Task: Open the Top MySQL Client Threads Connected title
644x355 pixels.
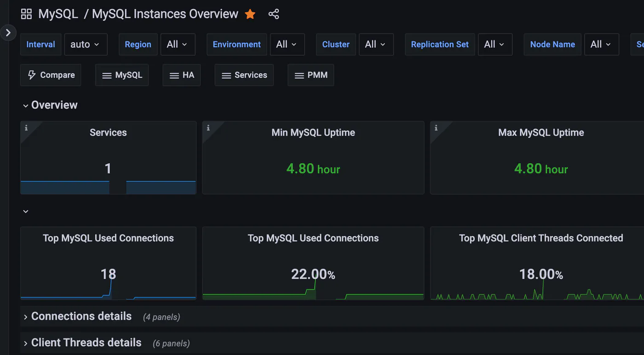Action: (x=541, y=238)
